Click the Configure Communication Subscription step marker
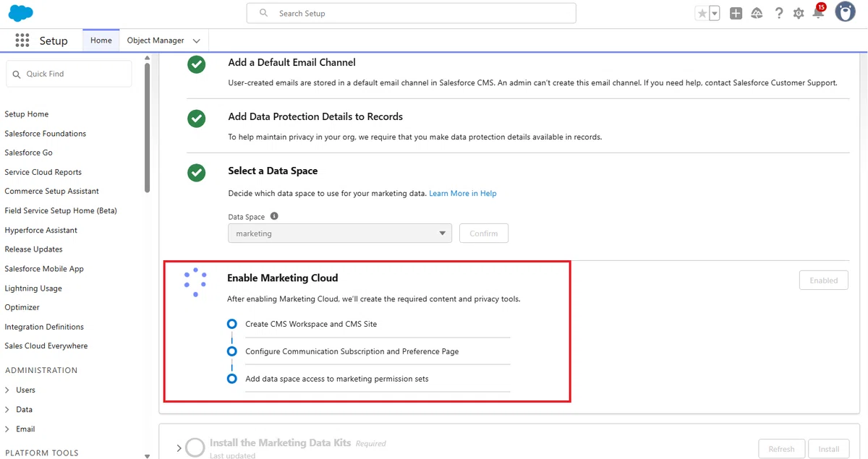This screenshot has height=459, width=868. pyautogui.click(x=231, y=351)
